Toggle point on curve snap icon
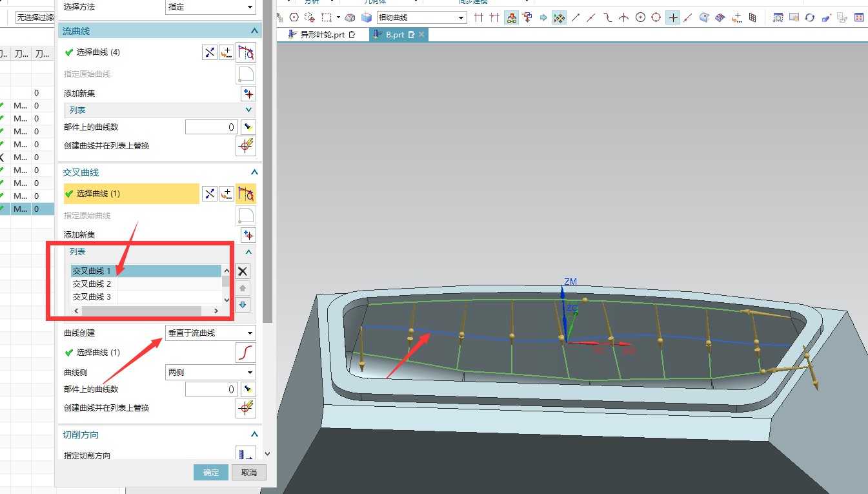Image resolution: width=868 pixels, height=494 pixels. [689, 17]
